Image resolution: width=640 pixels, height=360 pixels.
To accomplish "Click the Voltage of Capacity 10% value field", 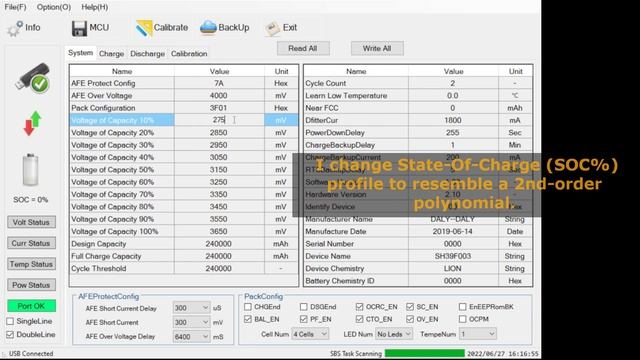I will coord(219,120).
